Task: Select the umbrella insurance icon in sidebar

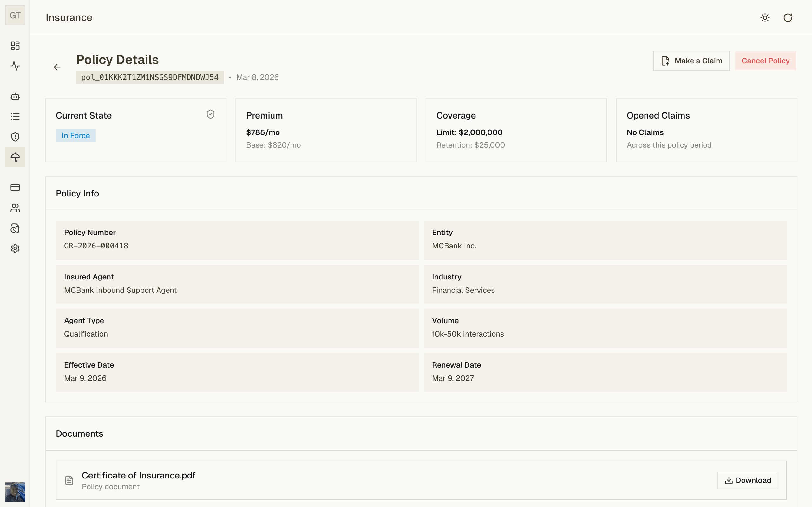Action: (x=15, y=157)
